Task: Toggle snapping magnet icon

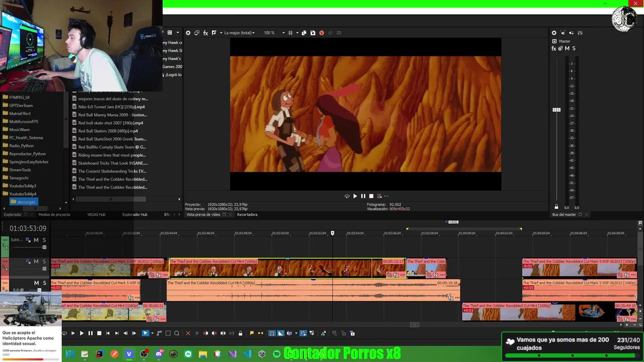Action: (x=272, y=333)
